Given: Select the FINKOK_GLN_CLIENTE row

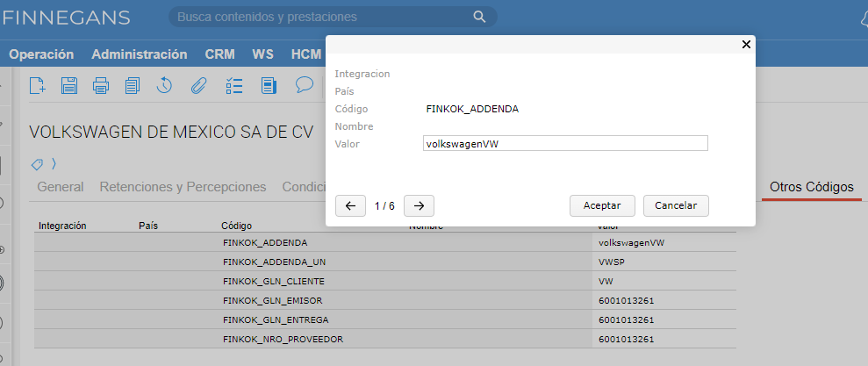Looking at the screenshot, I should click(x=385, y=281).
